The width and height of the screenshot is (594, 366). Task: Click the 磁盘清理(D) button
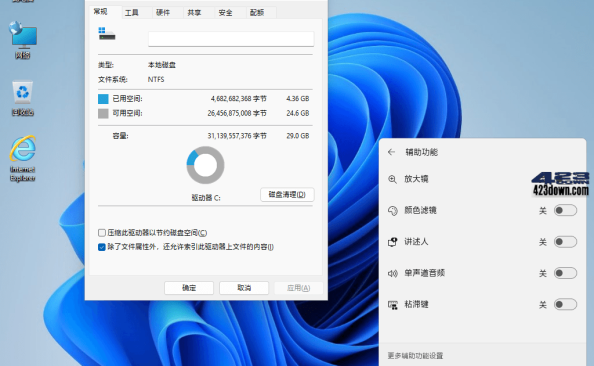(x=287, y=194)
